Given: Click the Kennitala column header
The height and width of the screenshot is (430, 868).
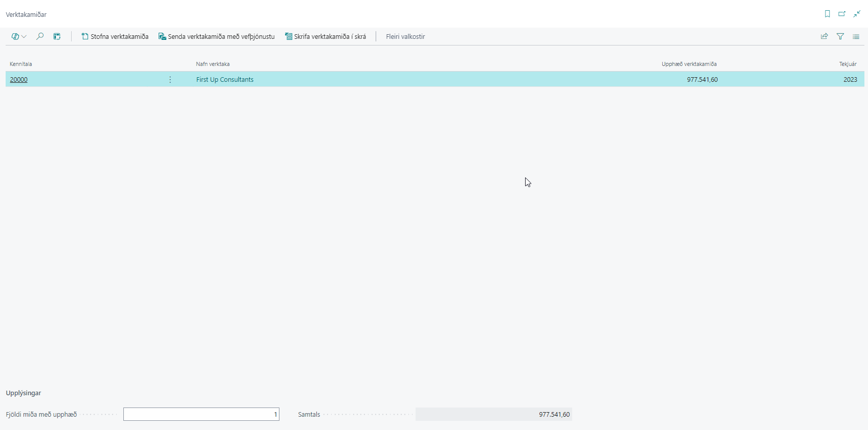Looking at the screenshot, I should point(21,64).
